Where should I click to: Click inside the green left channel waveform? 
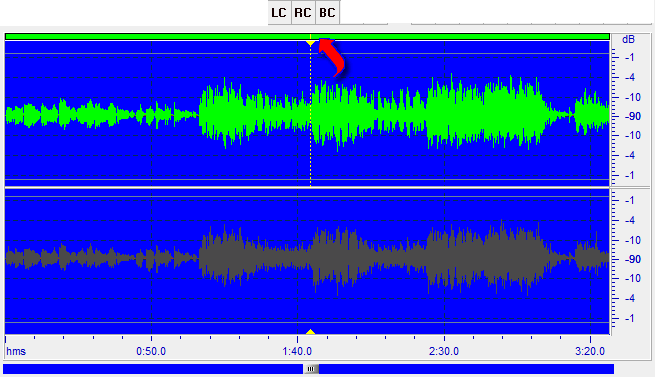pos(307,114)
